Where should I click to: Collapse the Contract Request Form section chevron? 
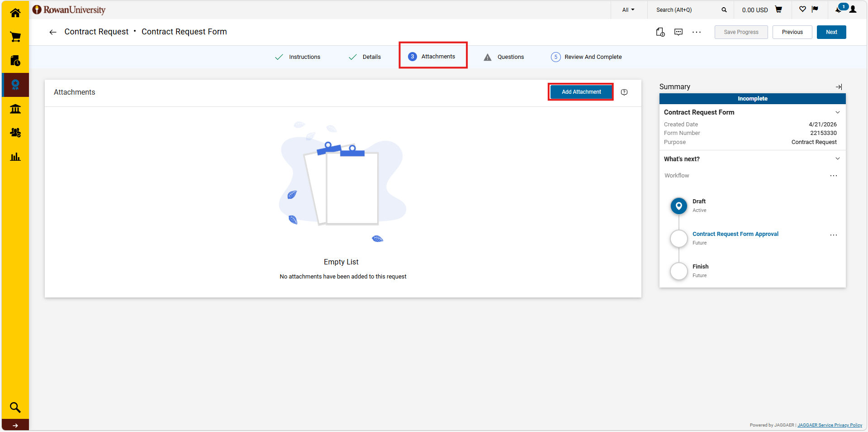tap(838, 112)
